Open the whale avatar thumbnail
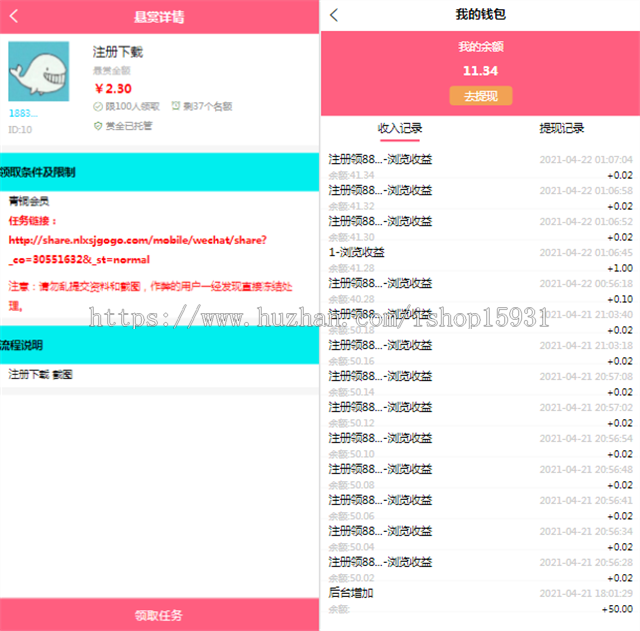This screenshot has height=631, width=640. [39, 71]
